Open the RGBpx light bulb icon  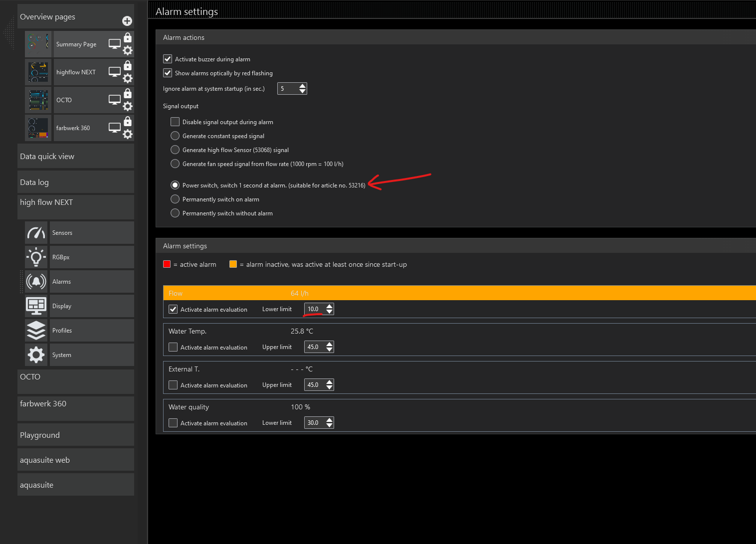pos(36,257)
